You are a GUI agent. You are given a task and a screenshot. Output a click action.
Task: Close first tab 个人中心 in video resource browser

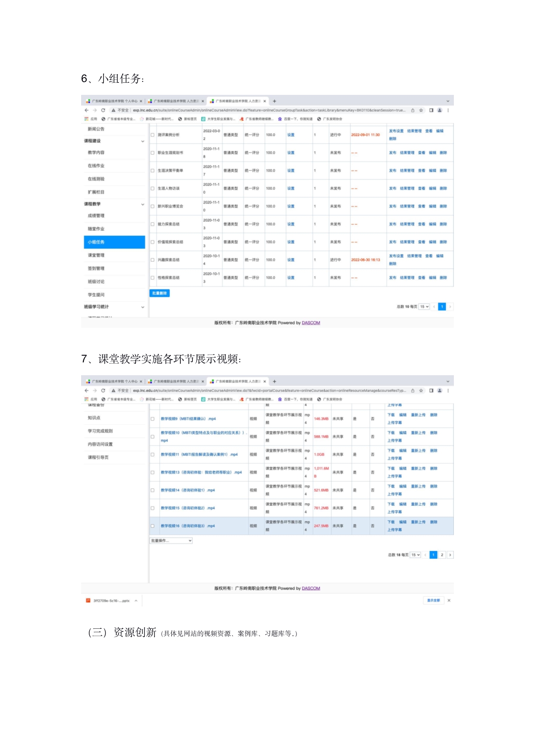coord(141,382)
